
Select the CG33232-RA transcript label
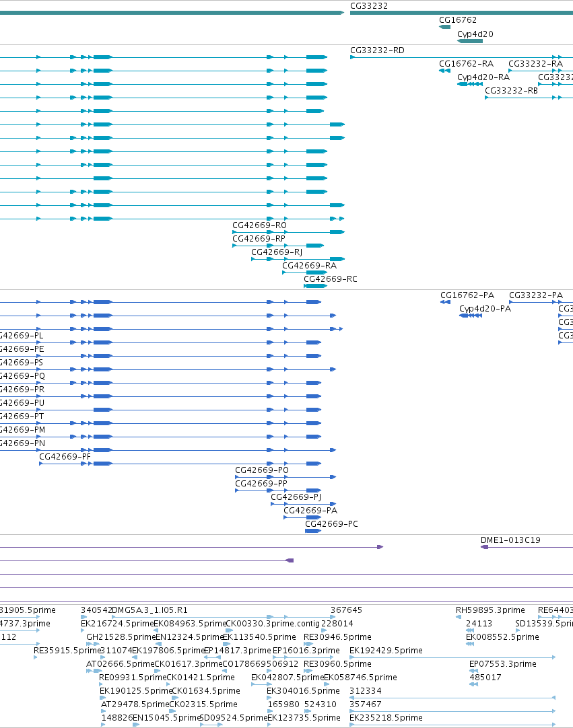535,64
